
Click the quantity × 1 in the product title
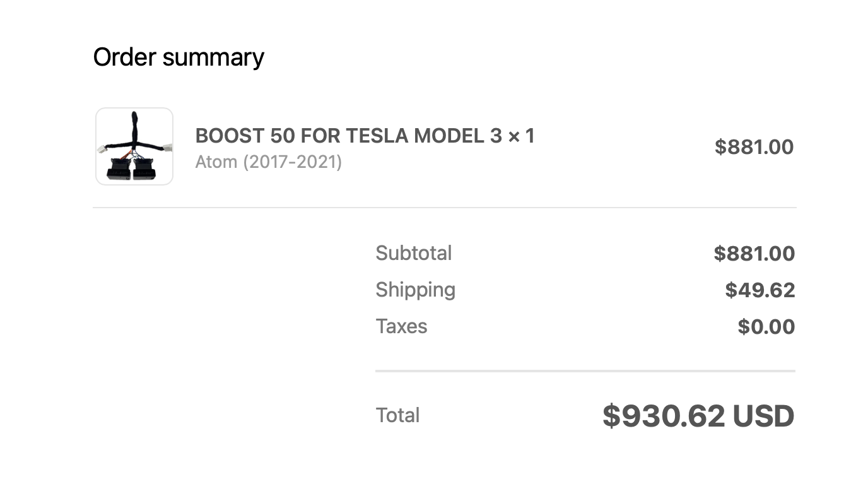pyautogui.click(x=521, y=136)
